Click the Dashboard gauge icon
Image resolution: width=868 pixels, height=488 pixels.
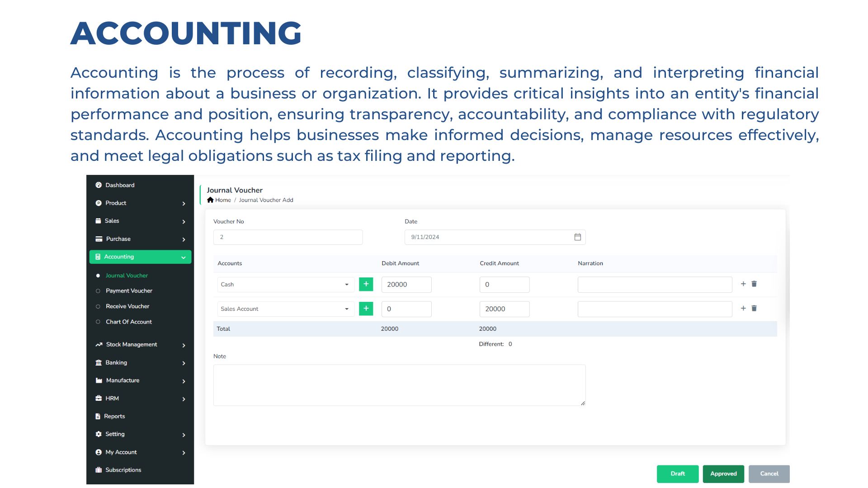click(99, 185)
